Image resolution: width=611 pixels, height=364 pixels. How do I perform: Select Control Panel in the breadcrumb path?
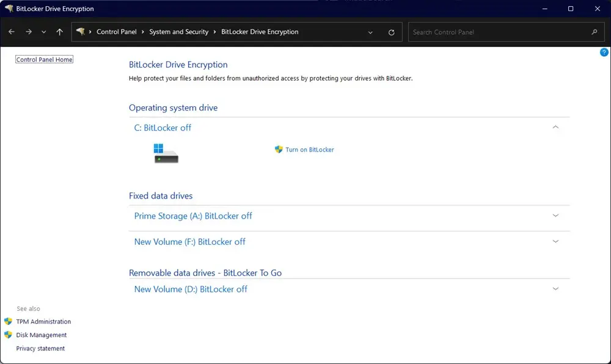117,32
